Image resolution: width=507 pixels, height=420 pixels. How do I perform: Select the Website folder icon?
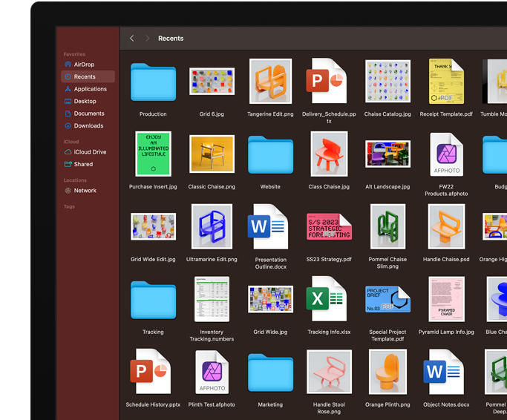click(271, 155)
